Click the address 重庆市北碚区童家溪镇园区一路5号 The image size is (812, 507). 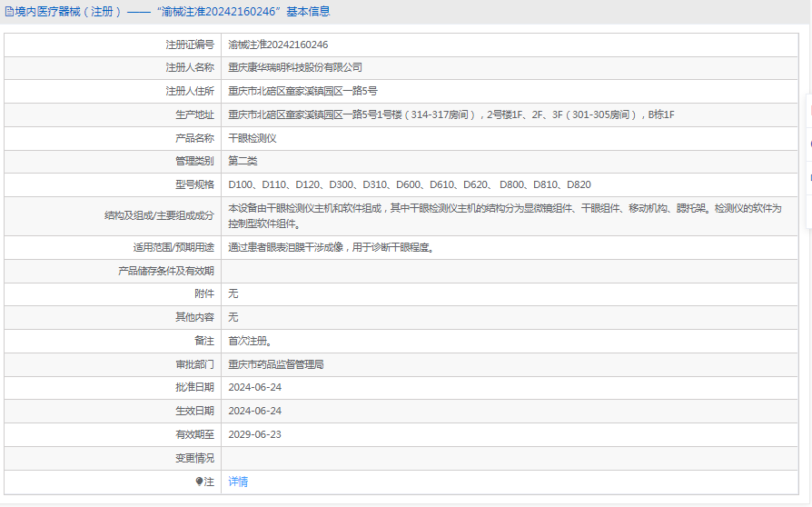pos(303,91)
